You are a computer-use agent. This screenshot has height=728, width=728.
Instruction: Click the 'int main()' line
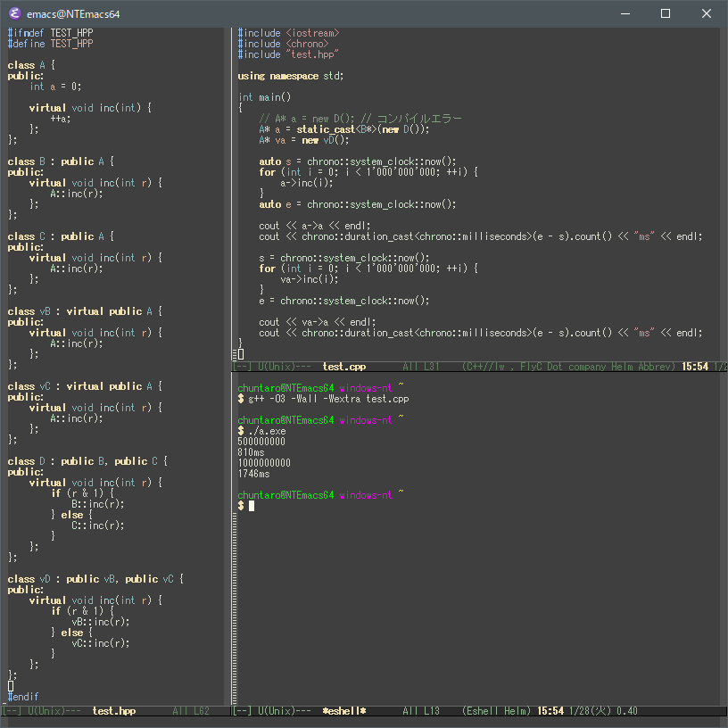point(264,97)
